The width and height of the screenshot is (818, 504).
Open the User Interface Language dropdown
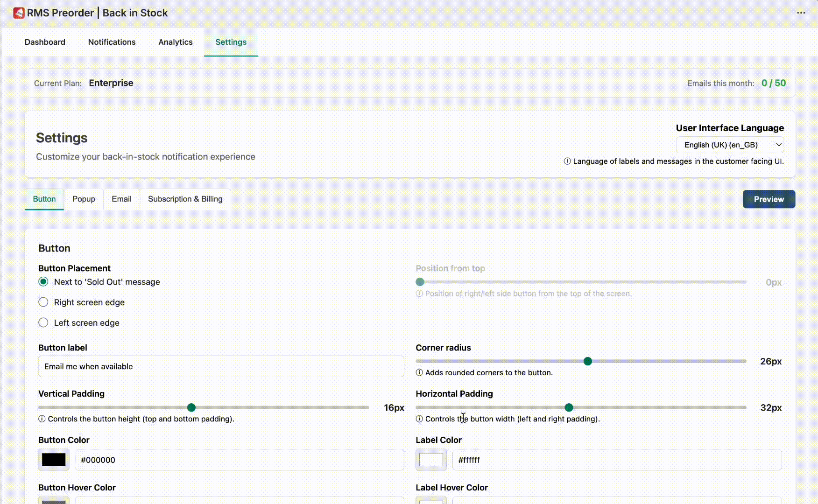[730, 145]
